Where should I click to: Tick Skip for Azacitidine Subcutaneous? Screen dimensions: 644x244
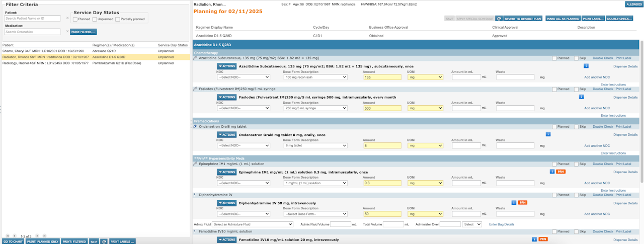click(577, 58)
